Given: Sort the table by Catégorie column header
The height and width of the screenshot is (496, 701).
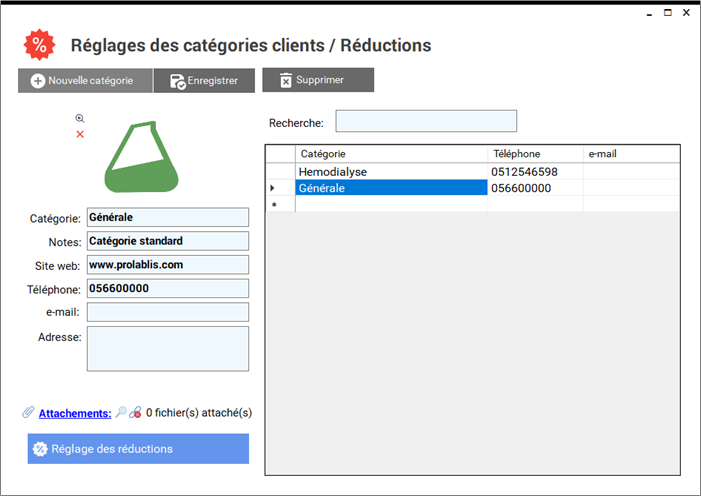Looking at the screenshot, I should (391, 154).
